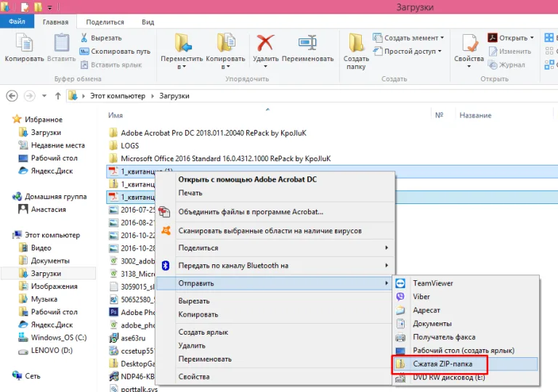Click Загрузки in the address bar path

coord(174,96)
